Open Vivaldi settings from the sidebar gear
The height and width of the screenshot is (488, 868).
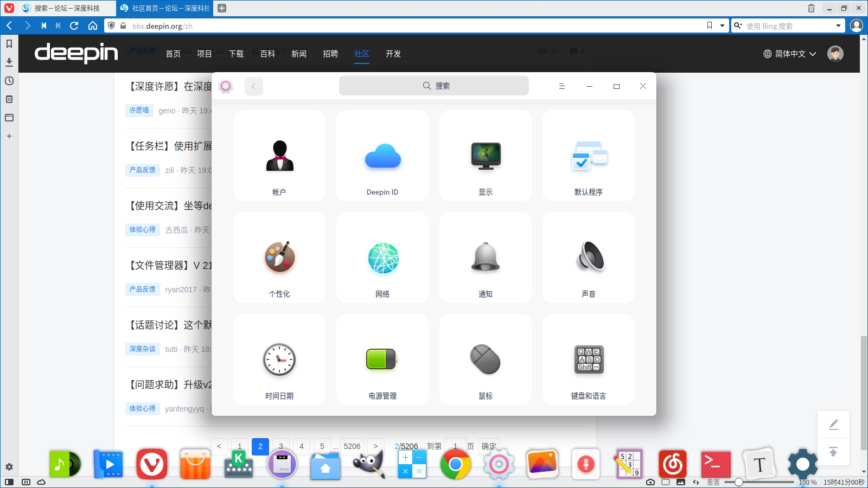9,467
